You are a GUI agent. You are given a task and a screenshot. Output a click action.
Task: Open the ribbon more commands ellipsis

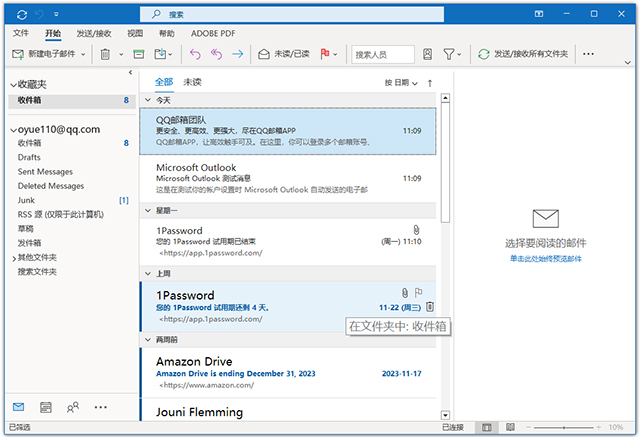(588, 54)
